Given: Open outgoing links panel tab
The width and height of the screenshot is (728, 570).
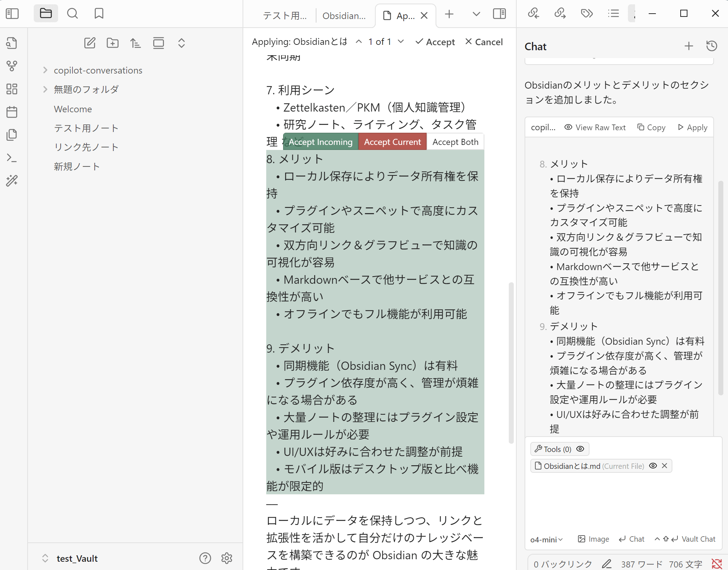Looking at the screenshot, I should pyautogui.click(x=560, y=14).
